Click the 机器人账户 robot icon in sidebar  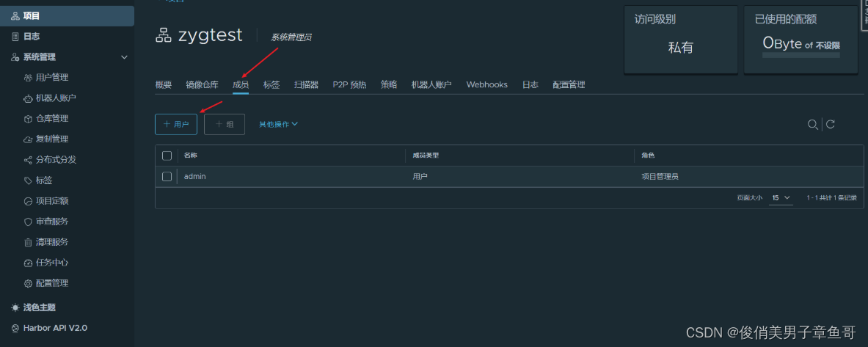28,98
